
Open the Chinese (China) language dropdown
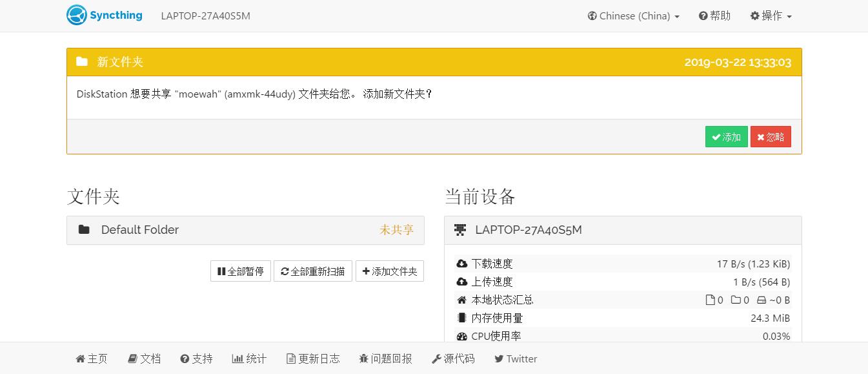pyautogui.click(x=633, y=16)
